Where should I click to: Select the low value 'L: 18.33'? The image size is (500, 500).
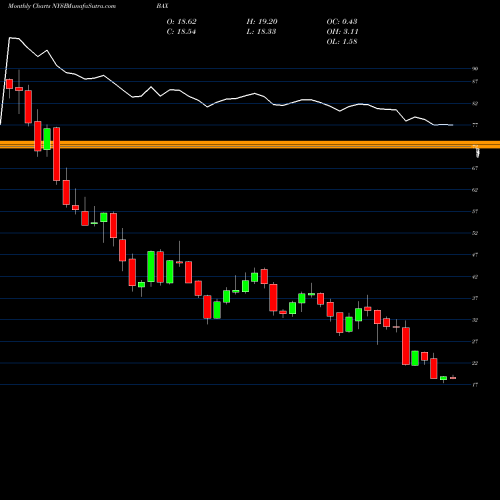(x=261, y=32)
